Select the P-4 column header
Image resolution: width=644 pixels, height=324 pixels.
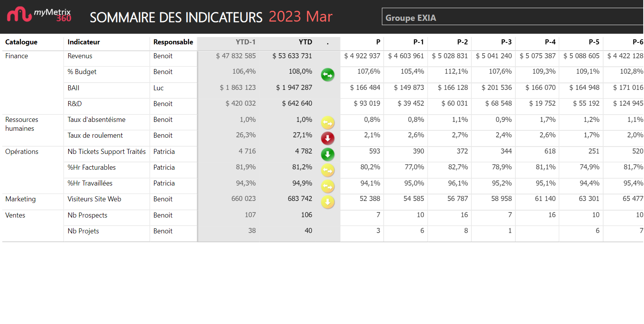pos(550,42)
